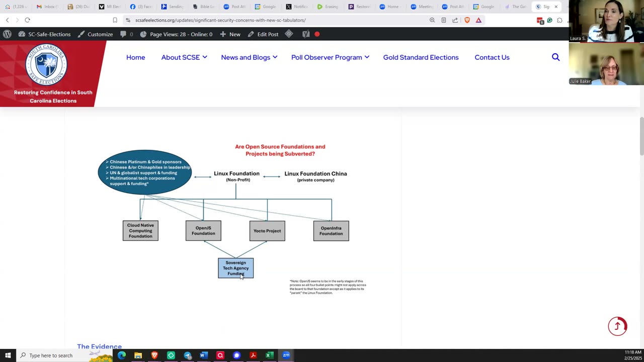
Task: Open Adobe Acrobat from the taskbar
Action: 253,355
